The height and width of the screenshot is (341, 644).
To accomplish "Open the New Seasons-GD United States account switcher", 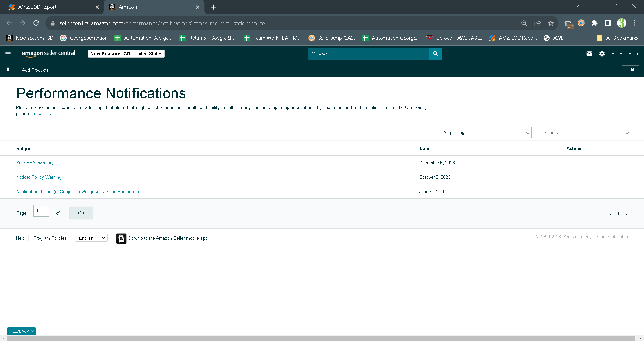I will coord(126,54).
